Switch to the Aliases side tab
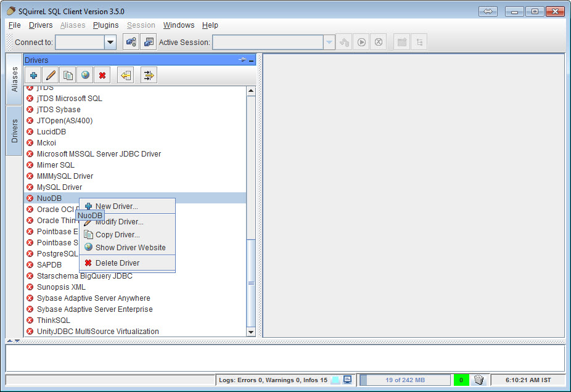The image size is (571, 392). point(14,80)
